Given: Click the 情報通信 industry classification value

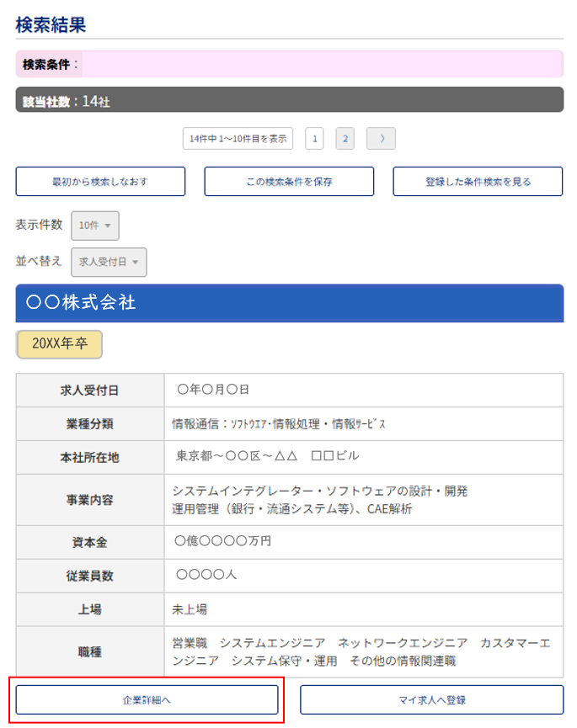Looking at the screenshot, I should 279,423.
